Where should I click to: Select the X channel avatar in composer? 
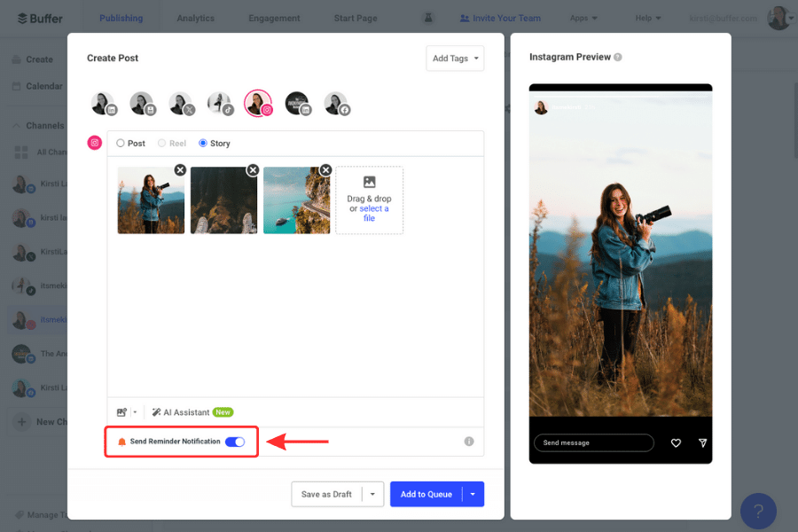pyautogui.click(x=182, y=104)
